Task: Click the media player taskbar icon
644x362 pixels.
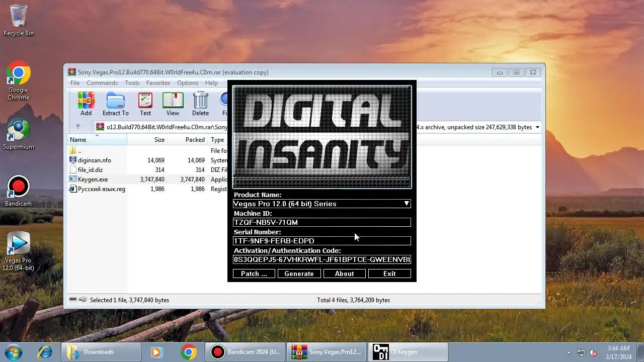Action: (157, 352)
